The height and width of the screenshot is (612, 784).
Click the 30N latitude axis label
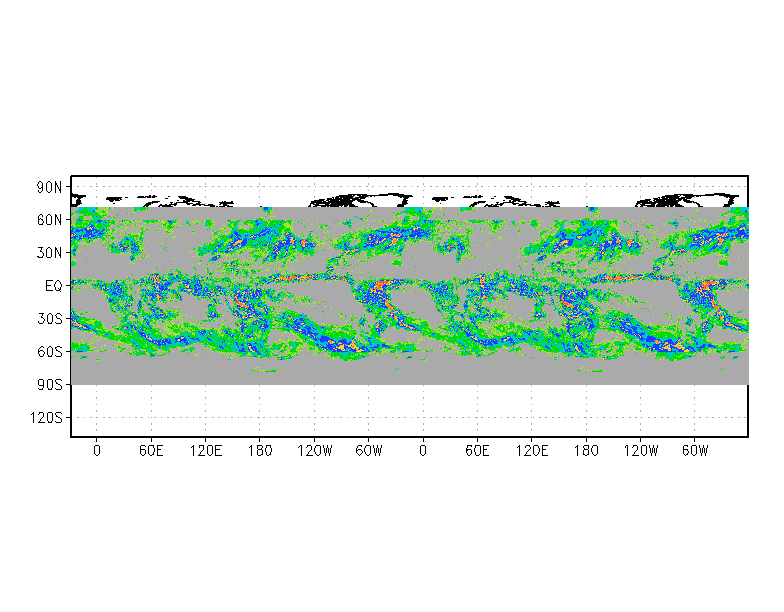pos(50,253)
